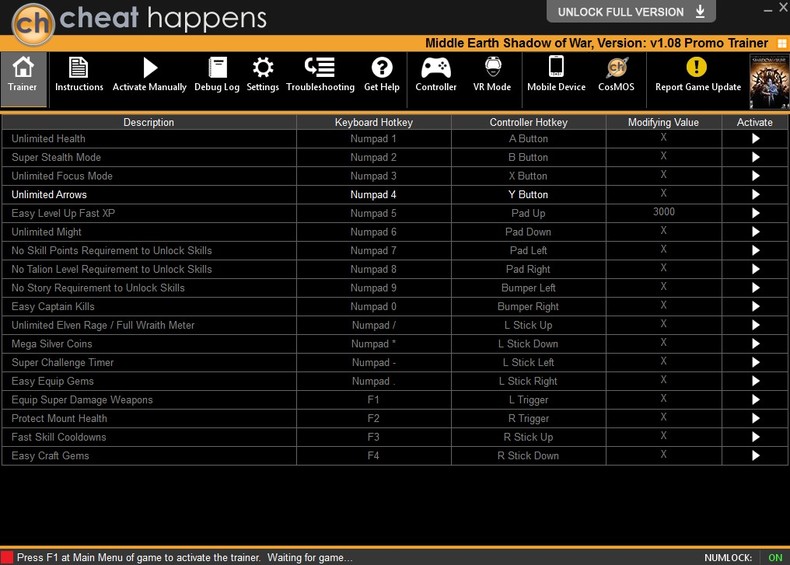Click the Controller Hotkey column header
790x565 pixels.
pos(528,122)
